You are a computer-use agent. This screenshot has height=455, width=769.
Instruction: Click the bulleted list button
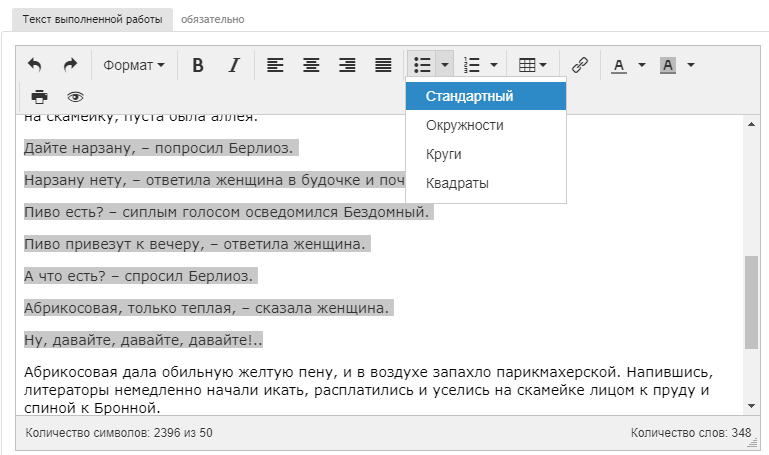pos(422,65)
